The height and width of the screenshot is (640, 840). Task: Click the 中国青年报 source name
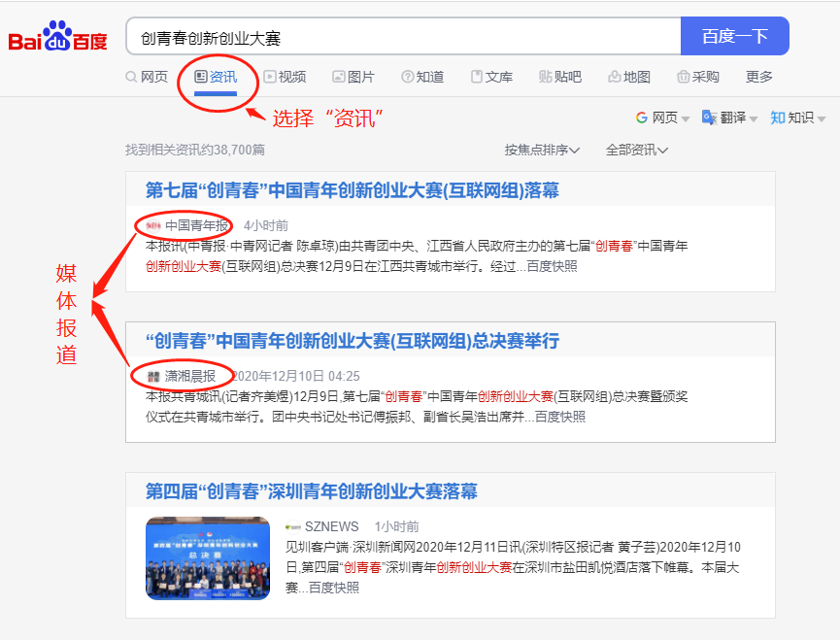tap(196, 225)
